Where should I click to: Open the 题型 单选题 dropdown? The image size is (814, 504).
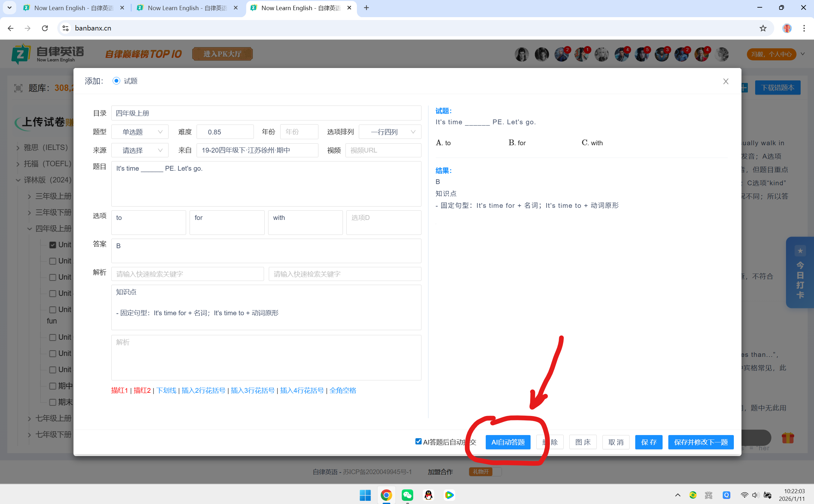(x=140, y=132)
